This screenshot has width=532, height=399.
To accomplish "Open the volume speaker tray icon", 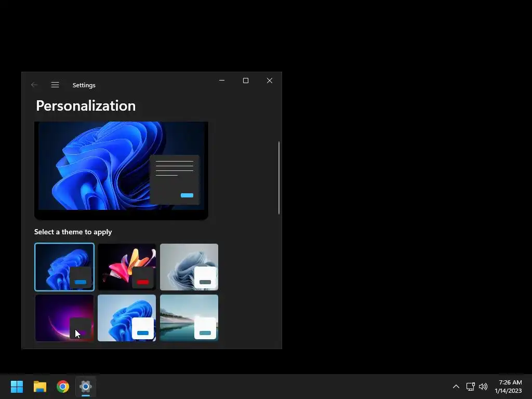I will coord(483,387).
